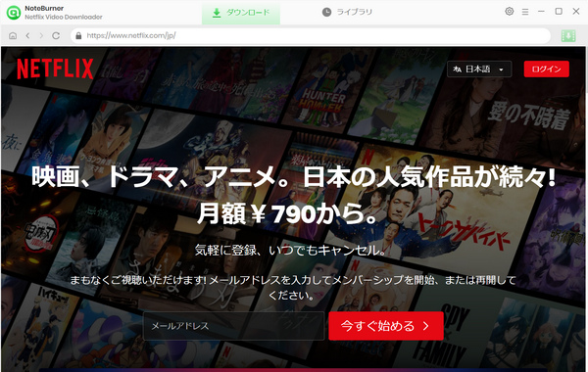
Task: Focus the メールアドレス input field
Action: click(233, 326)
